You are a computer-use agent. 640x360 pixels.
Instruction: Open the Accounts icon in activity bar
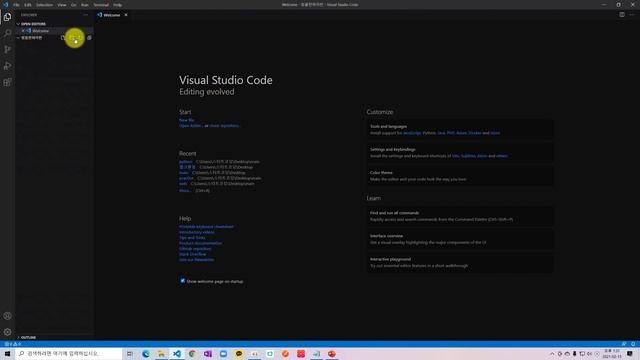[7, 316]
